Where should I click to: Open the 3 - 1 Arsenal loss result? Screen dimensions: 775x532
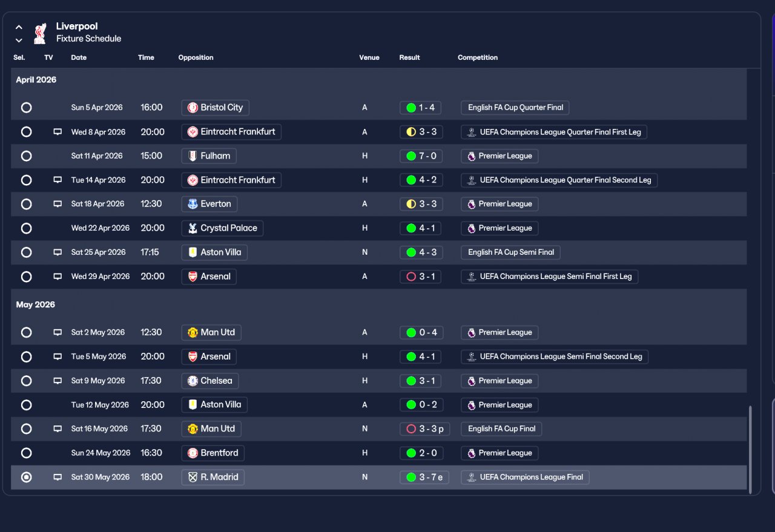420,277
